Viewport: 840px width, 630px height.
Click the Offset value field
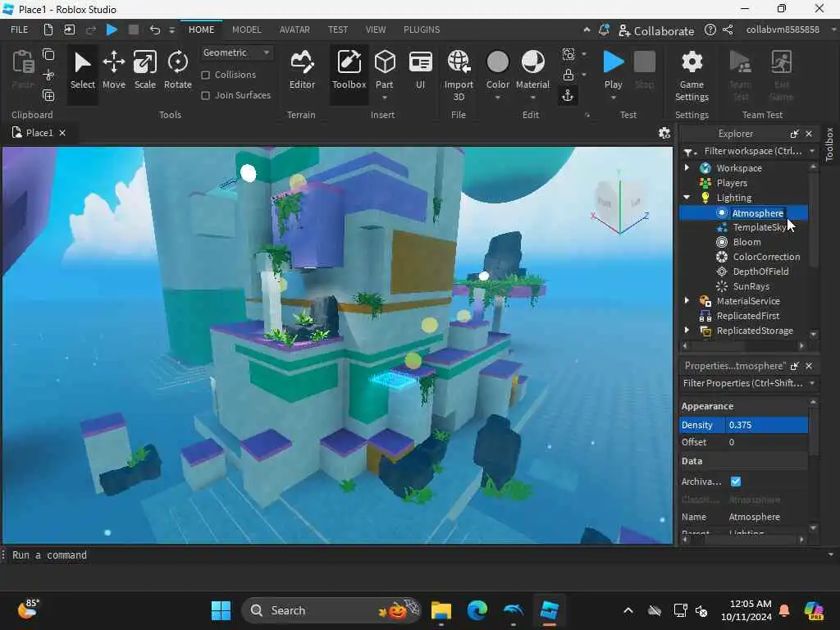coord(767,442)
